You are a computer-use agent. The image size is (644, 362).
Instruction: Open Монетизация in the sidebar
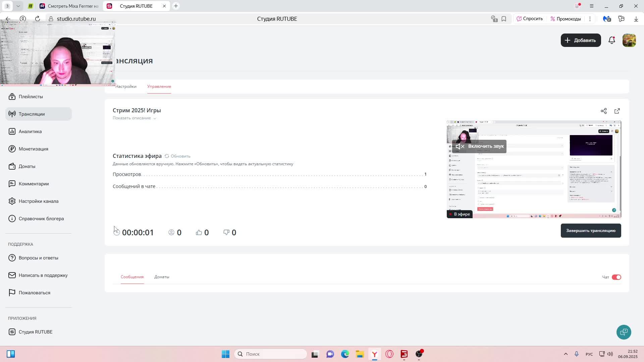tap(33, 149)
